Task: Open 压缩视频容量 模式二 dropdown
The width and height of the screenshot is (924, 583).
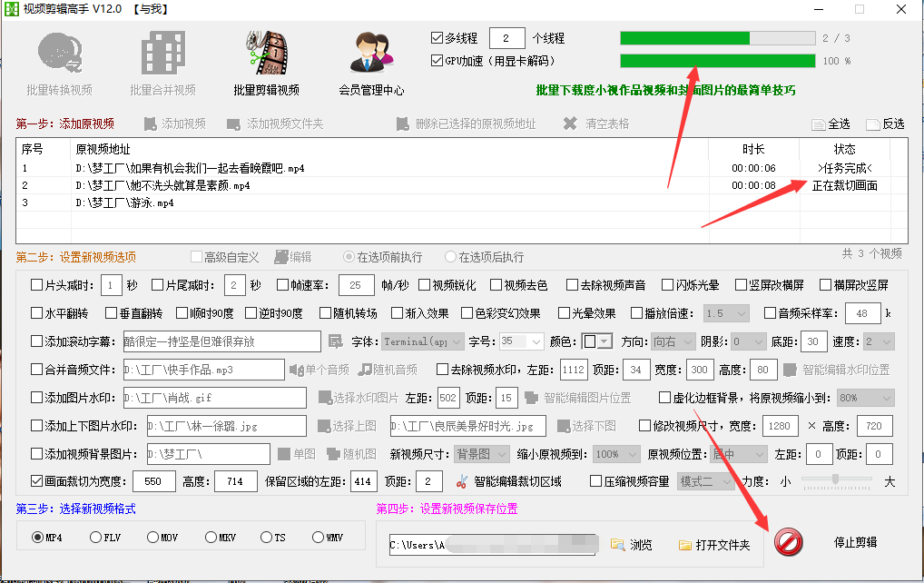Action: click(x=705, y=481)
